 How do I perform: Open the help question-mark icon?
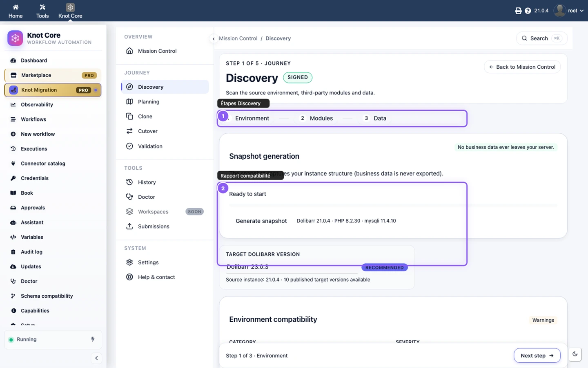point(528,11)
